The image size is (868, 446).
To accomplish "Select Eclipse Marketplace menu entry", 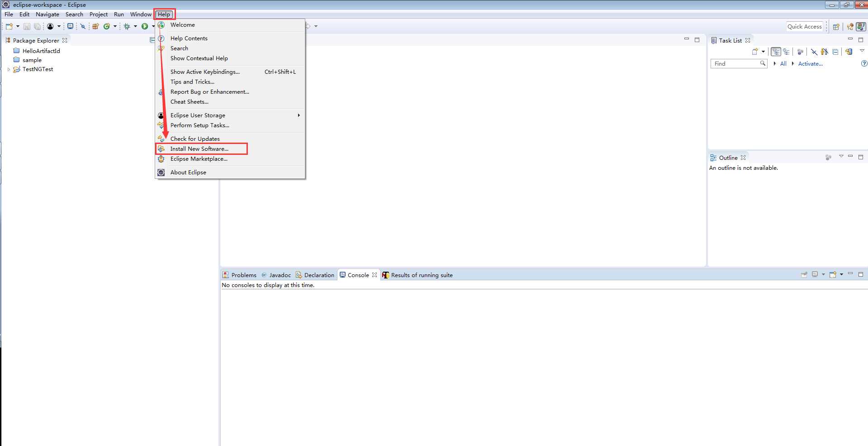I will 231,159.
